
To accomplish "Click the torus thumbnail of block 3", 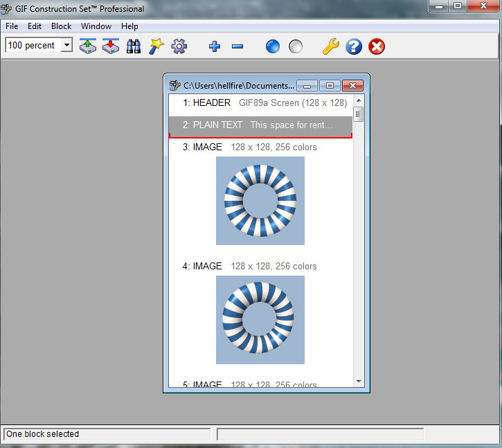I will [x=260, y=201].
